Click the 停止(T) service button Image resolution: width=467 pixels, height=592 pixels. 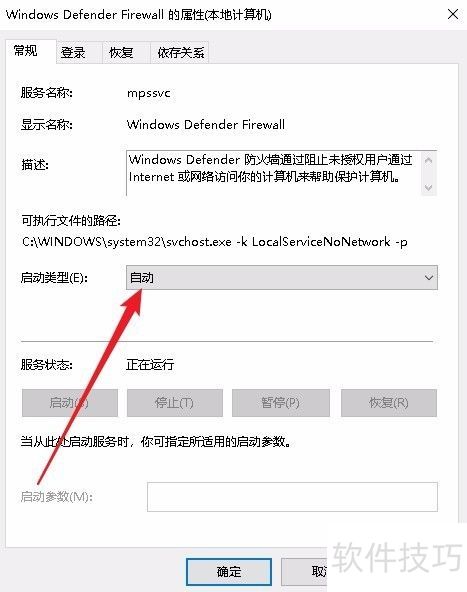tap(175, 403)
